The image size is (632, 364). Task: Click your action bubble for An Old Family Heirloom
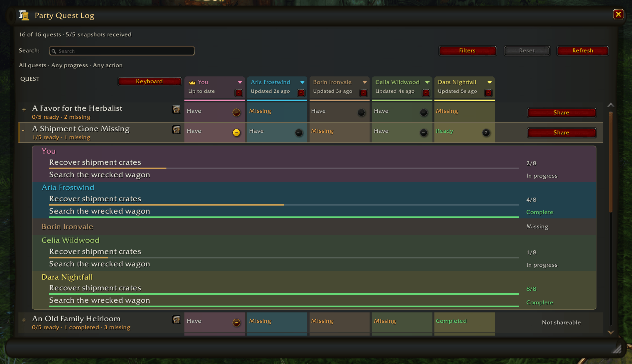(x=236, y=323)
